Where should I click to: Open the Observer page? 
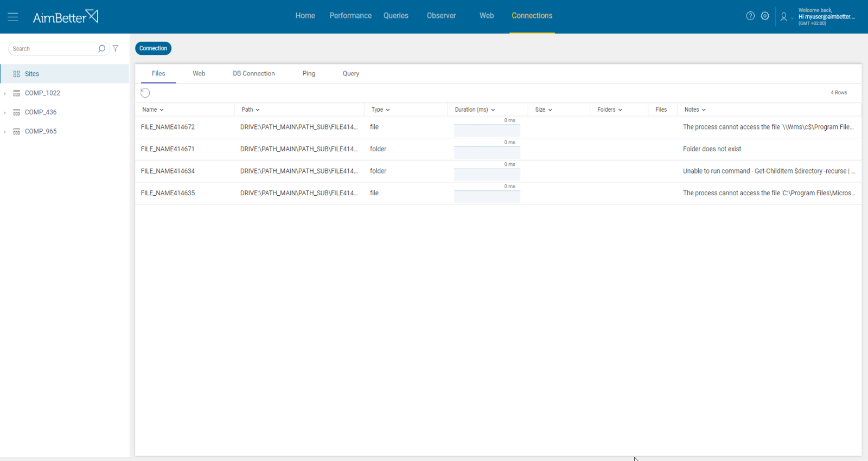(x=441, y=16)
